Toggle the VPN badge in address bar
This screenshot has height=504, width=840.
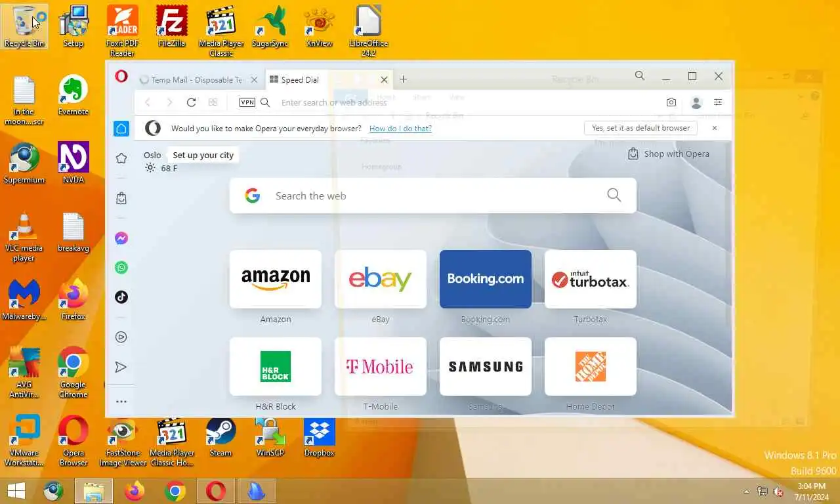pyautogui.click(x=247, y=102)
